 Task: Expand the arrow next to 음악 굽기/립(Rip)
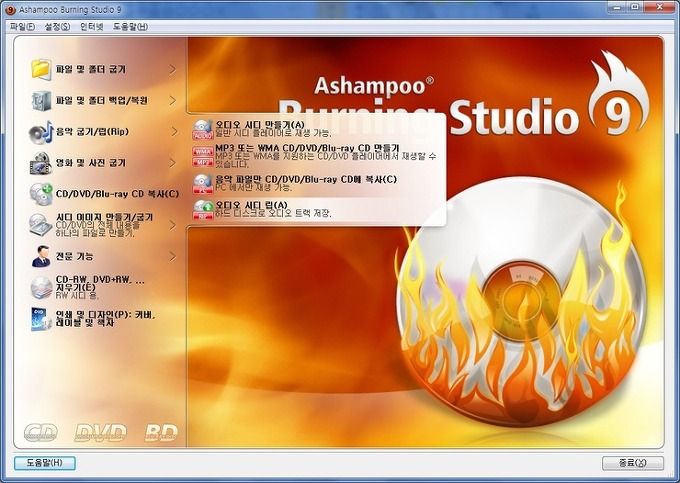(x=174, y=132)
